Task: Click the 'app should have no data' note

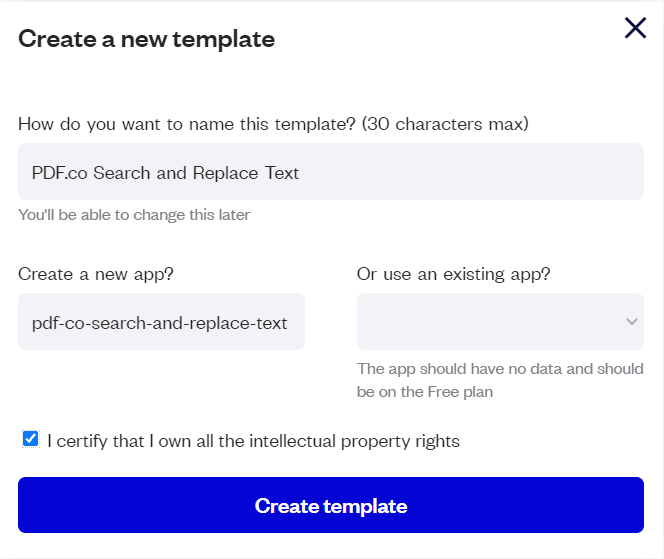Action: tap(500, 369)
